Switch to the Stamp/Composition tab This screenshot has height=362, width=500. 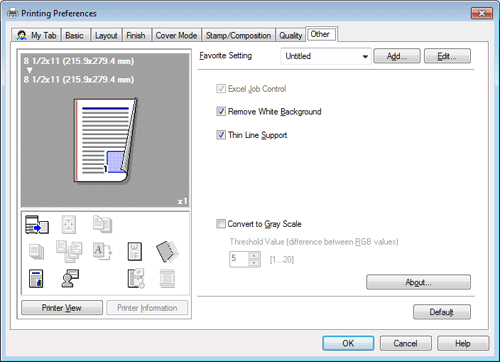[238, 35]
